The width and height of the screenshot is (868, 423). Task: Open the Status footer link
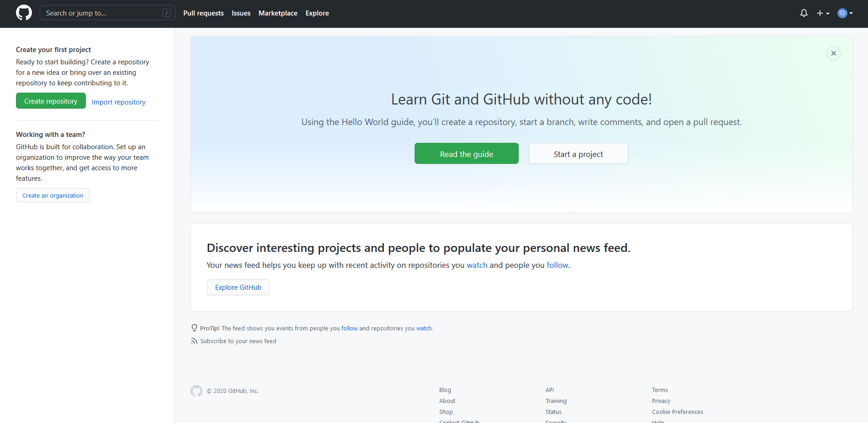click(553, 412)
